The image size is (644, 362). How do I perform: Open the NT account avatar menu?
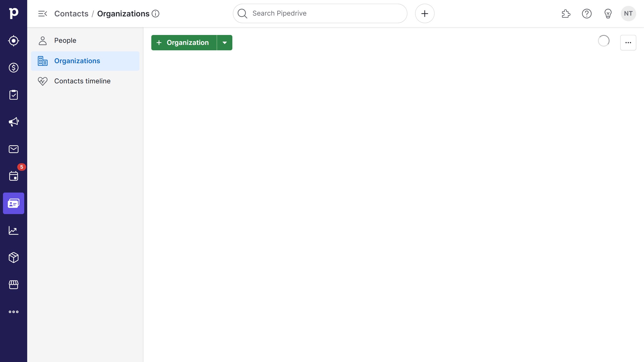[628, 13]
